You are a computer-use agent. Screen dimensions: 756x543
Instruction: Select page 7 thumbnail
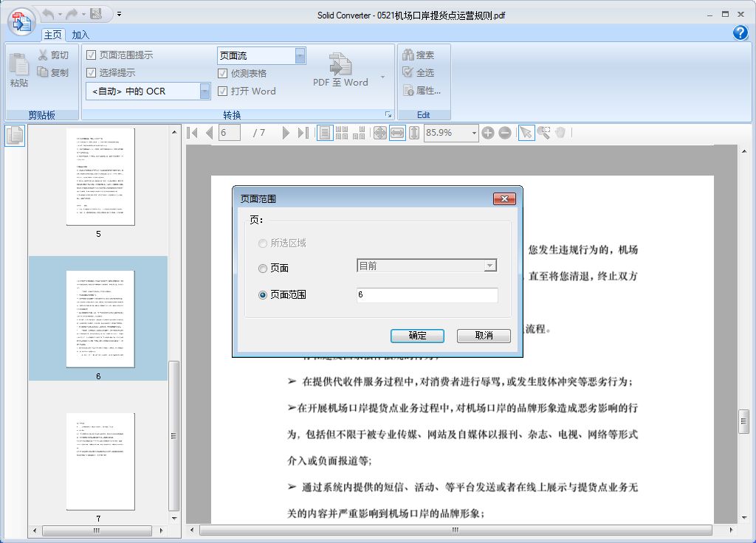click(100, 462)
